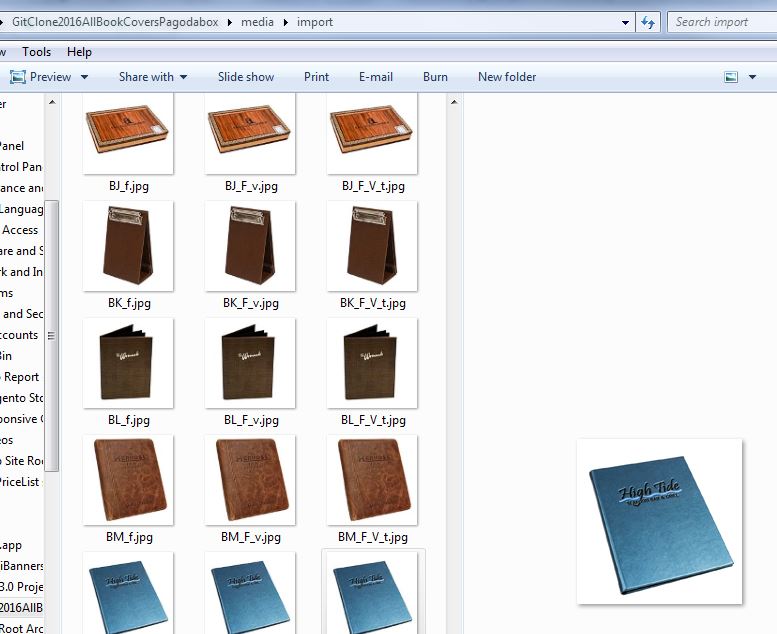Screen dimensions: 777x634
Task: Select BK_f.jpg thumbnail
Action: pyautogui.click(x=128, y=246)
